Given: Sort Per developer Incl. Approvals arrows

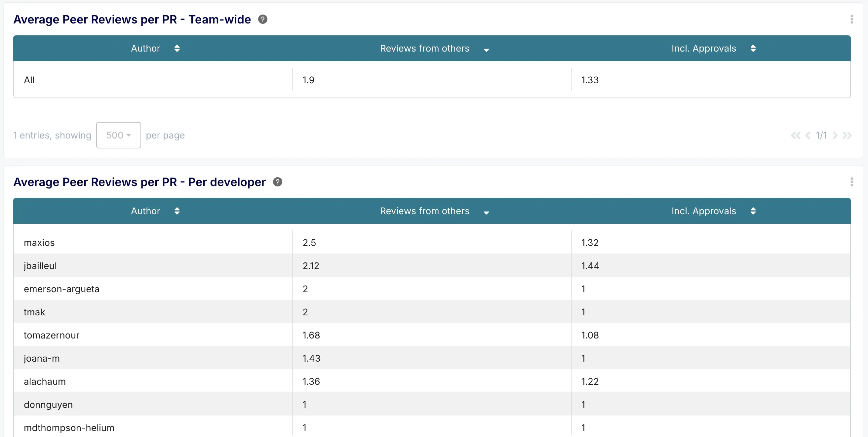Looking at the screenshot, I should pos(753,211).
